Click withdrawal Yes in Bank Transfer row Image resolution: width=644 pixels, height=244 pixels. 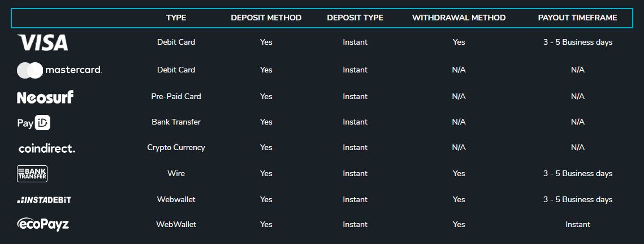pyautogui.click(x=459, y=173)
